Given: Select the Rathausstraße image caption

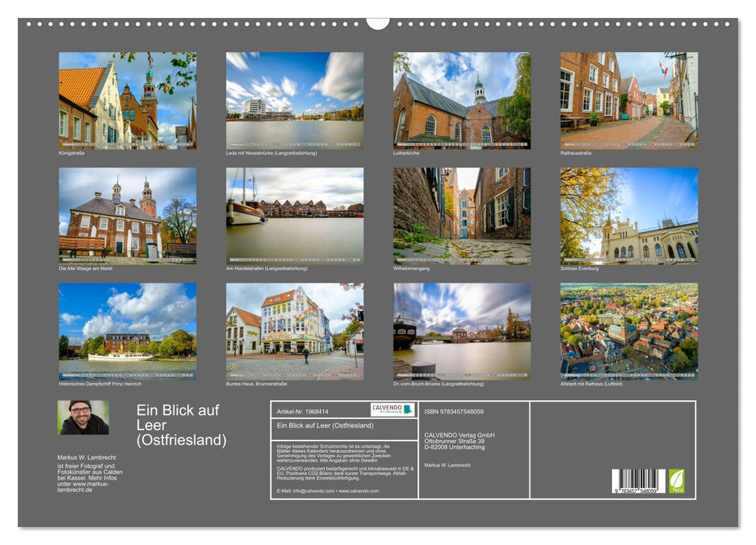Looking at the screenshot, I should (574, 153).
